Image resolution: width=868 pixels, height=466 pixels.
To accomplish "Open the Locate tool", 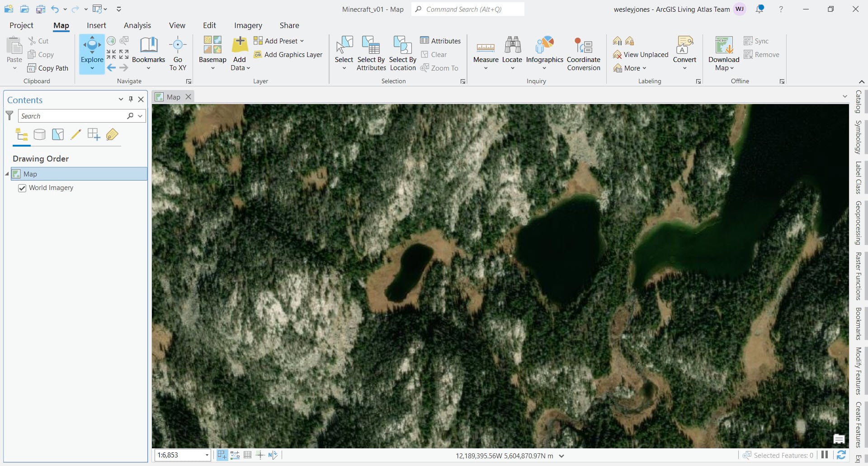I will point(512,53).
